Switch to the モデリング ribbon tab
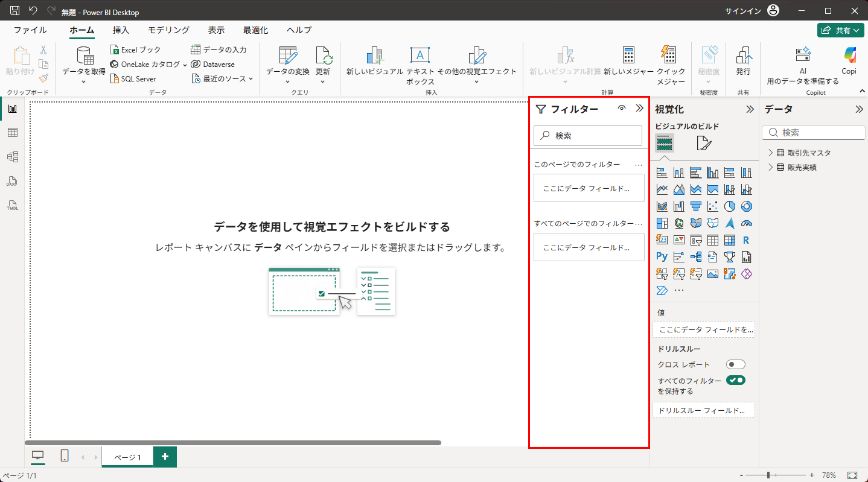 [169, 30]
